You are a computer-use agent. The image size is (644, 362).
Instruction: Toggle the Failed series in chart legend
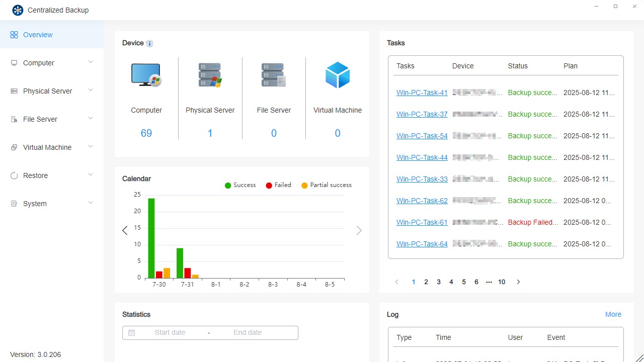click(x=279, y=186)
